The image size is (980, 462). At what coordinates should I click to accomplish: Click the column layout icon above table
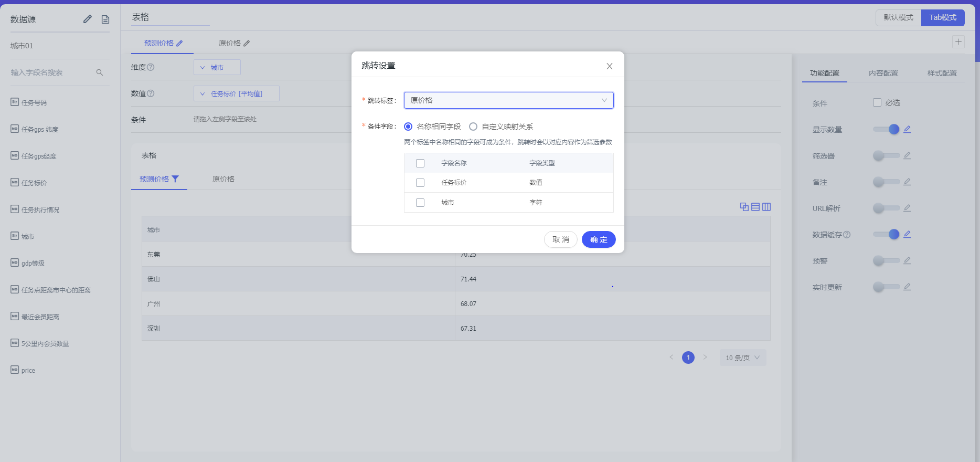766,207
